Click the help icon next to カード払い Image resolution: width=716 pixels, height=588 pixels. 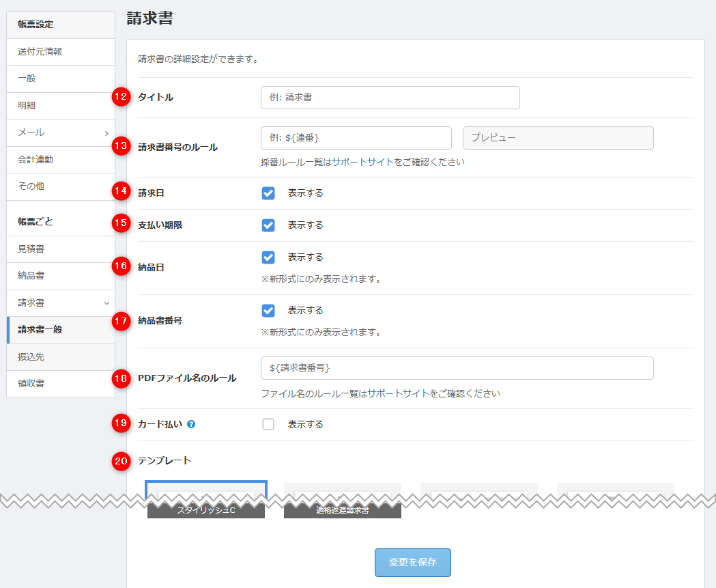(191, 424)
